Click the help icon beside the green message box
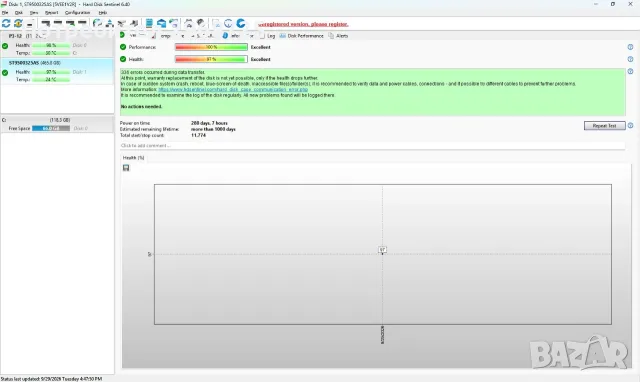 point(630,71)
